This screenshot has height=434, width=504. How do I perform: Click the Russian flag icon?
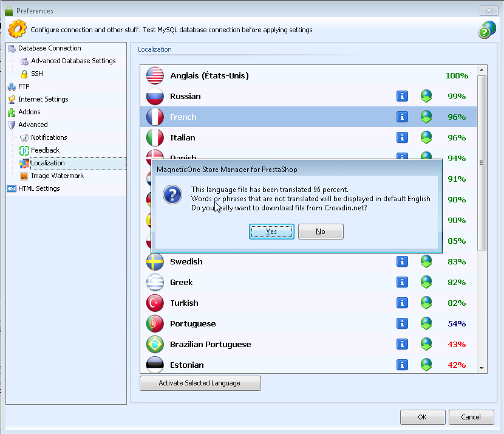tap(155, 96)
